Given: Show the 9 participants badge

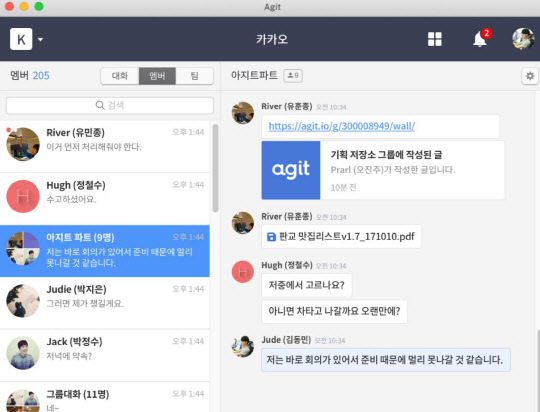Looking at the screenshot, I should click(293, 75).
